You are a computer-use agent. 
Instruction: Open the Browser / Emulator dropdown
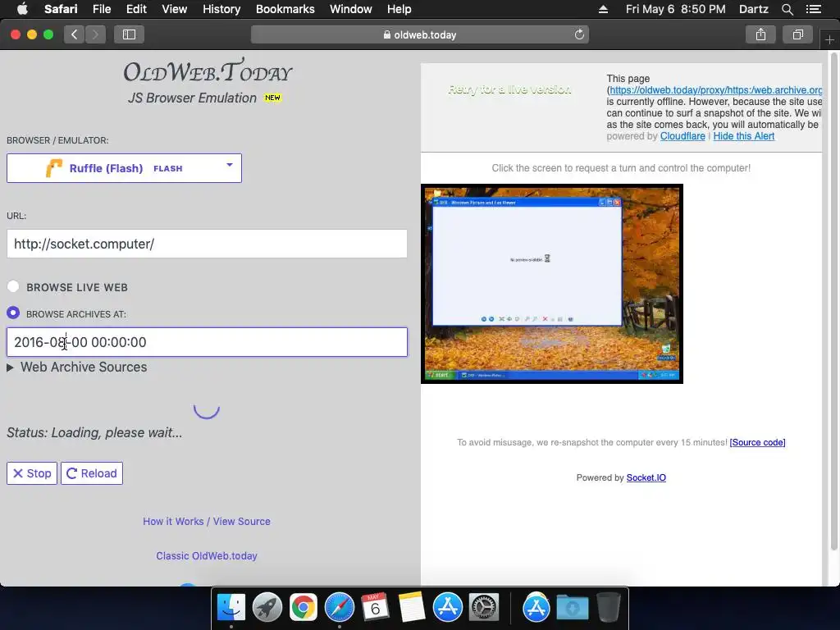pos(125,168)
